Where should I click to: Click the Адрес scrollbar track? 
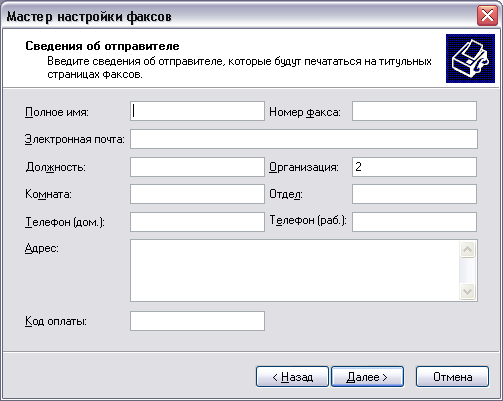point(467,270)
